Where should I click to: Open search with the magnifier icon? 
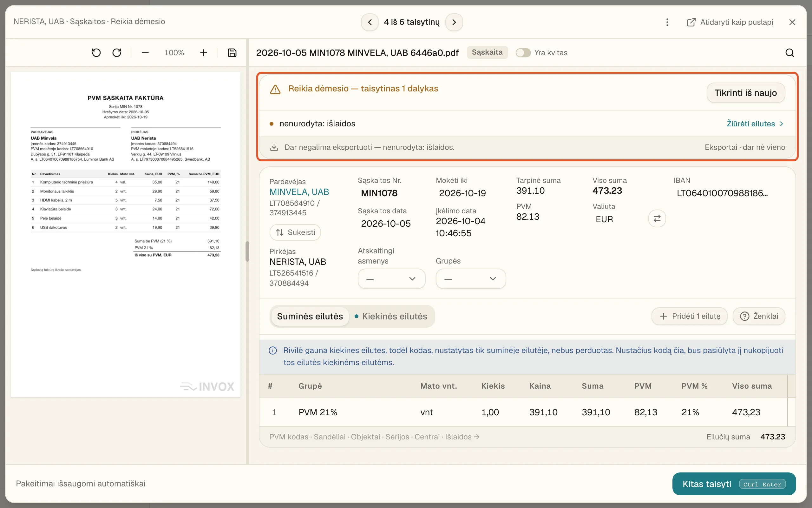[789, 53]
